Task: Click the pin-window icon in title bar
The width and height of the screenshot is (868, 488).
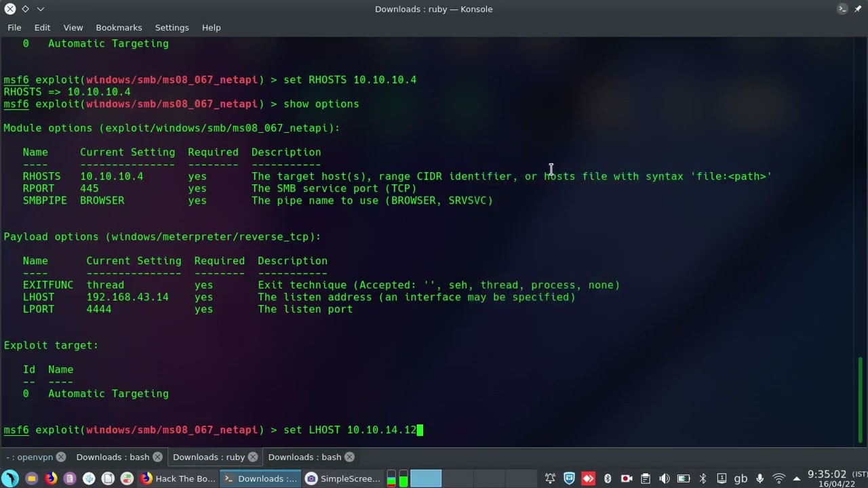Action: (x=858, y=9)
